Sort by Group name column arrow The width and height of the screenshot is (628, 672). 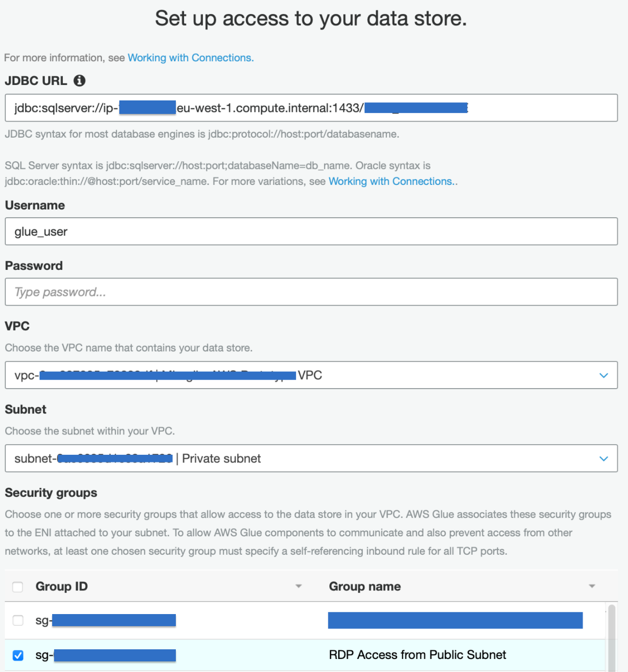pyautogui.click(x=592, y=586)
